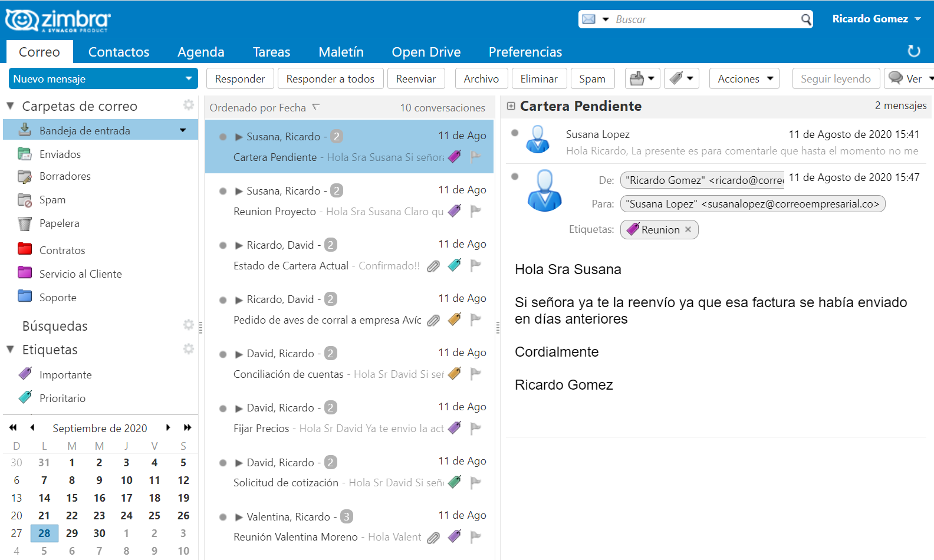Image resolution: width=934 pixels, height=560 pixels.
Task: Select the red Contratos folder
Action: click(x=62, y=250)
